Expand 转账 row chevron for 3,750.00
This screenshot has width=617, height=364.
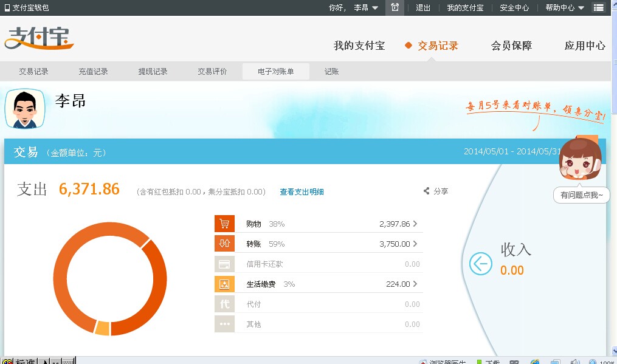[x=415, y=244]
